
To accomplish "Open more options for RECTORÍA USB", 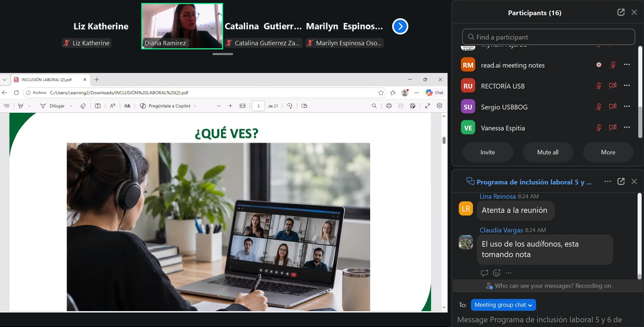I will (627, 85).
